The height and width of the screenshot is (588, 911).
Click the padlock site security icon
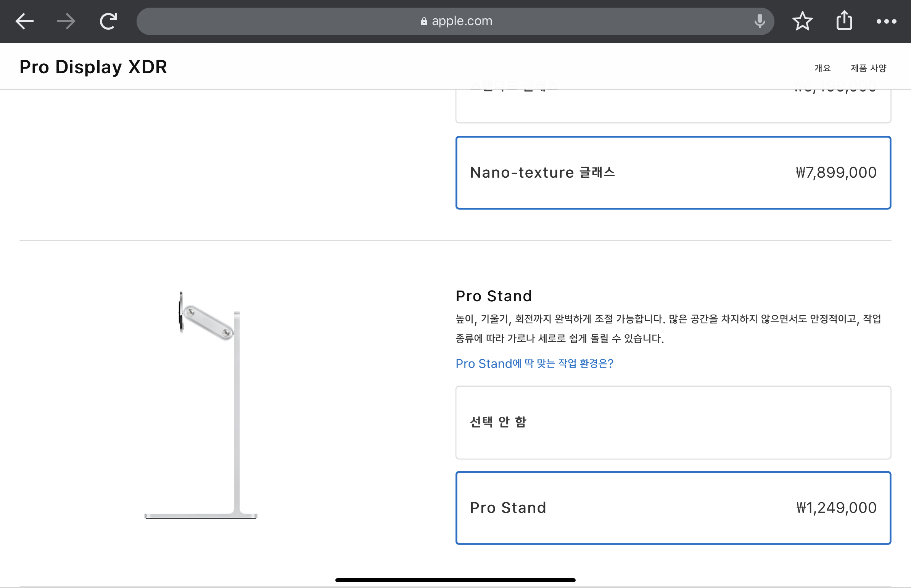pos(423,21)
